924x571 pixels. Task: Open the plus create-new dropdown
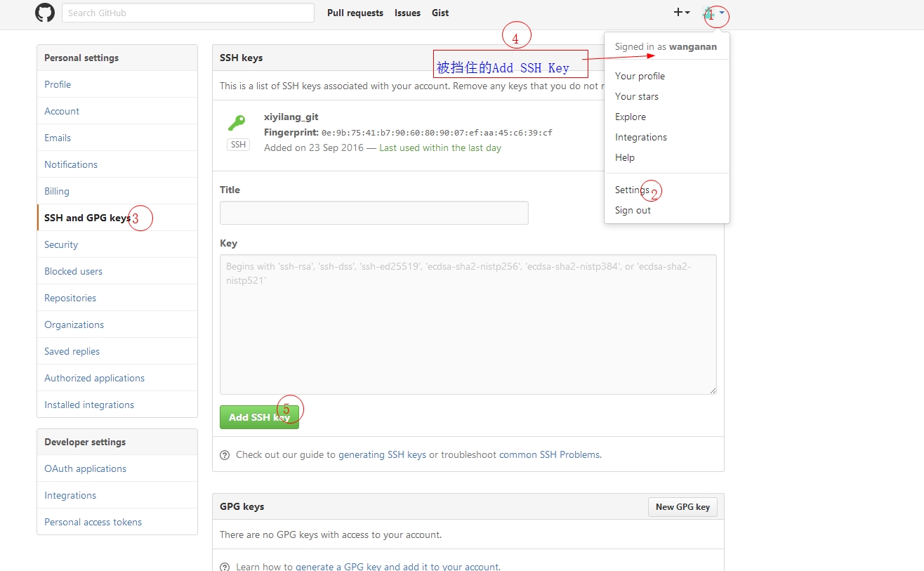[681, 13]
